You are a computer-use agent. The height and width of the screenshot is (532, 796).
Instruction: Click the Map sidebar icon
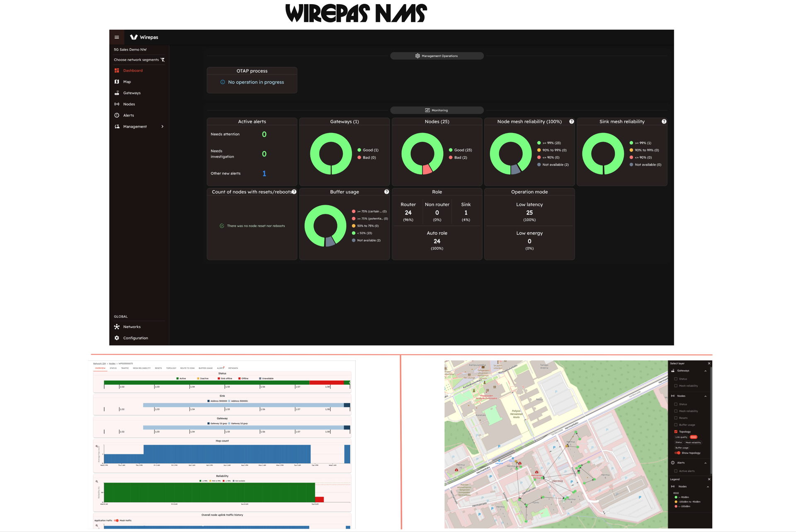pos(117,82)
